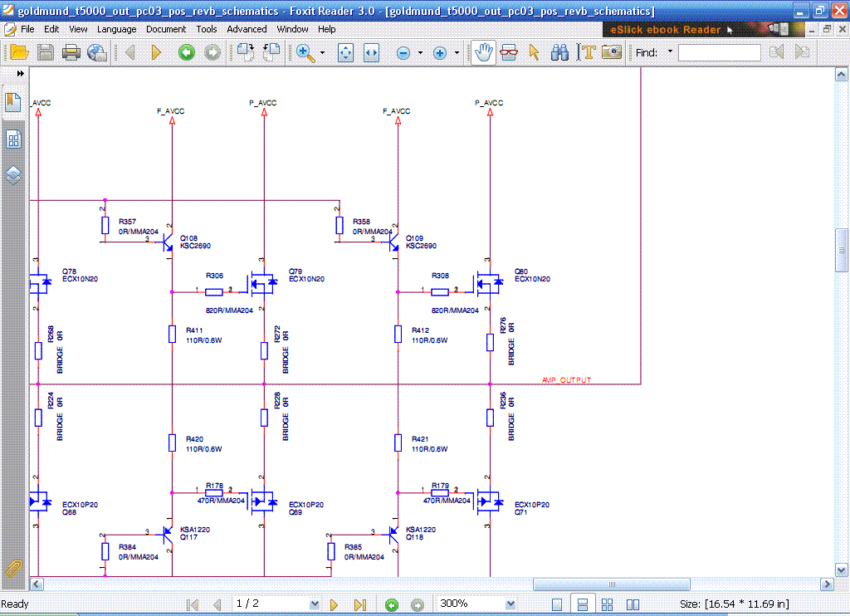Open the Pages thumbnails panel icon
850x616 pixels.
tap(13, 140)
